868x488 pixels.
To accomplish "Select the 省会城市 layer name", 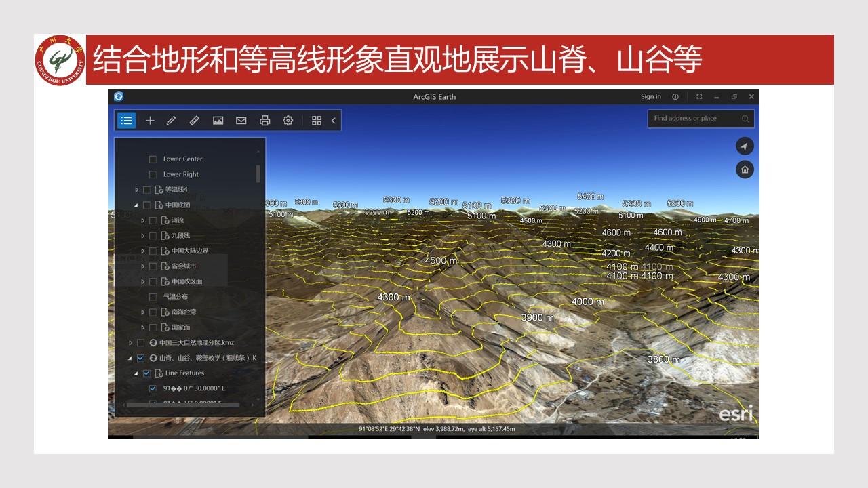I will (x=184, y=266).
